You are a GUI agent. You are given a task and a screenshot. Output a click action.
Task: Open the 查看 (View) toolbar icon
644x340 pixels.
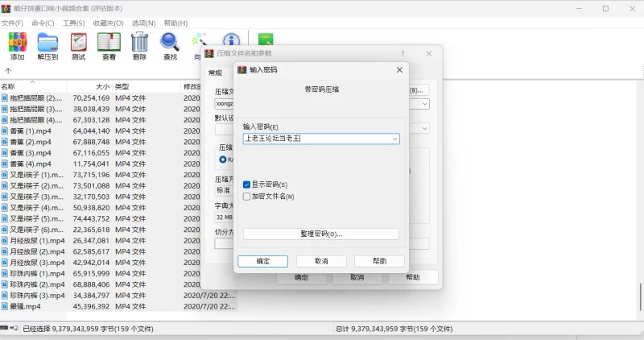pos(109,42)
